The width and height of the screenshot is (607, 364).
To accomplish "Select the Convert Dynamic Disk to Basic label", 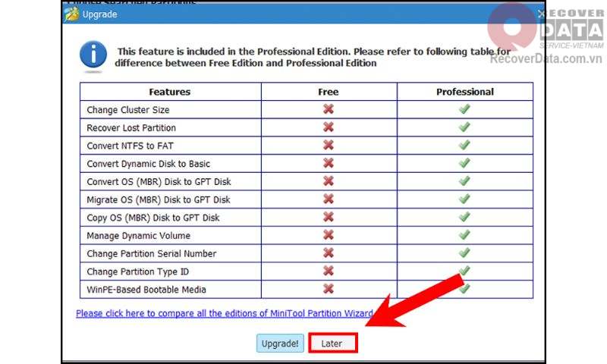I will pyautogui.click(x=148, y=164).
